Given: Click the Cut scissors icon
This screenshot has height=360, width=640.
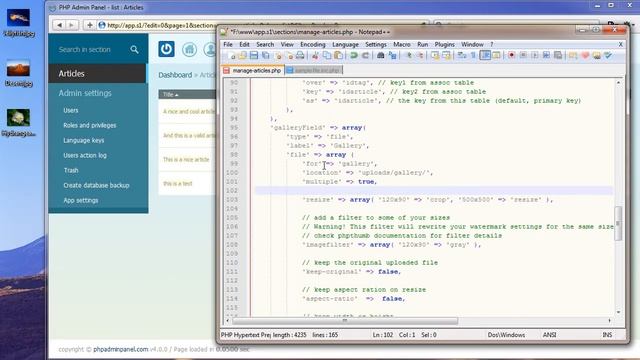Looking at the screenshot, I should tap(315, 56).
